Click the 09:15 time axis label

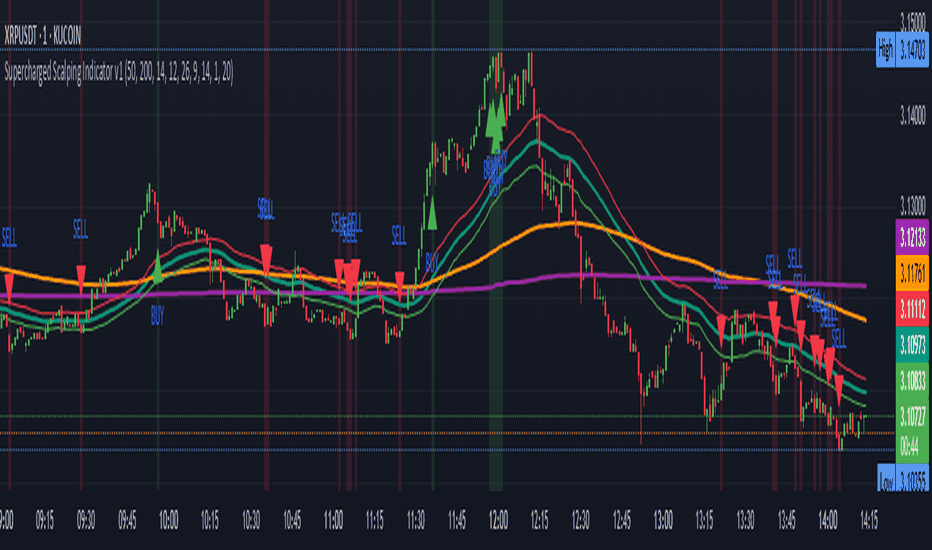click(x=45, y=521)
